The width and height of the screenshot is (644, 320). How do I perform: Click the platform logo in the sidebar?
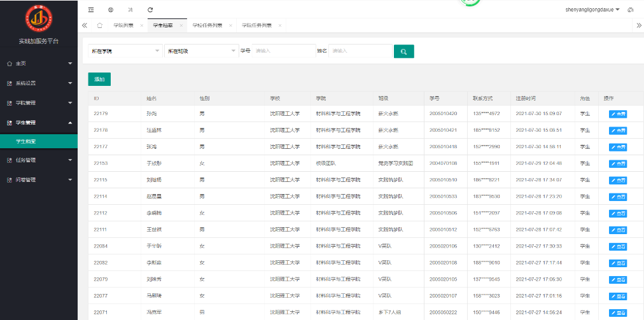pyautogui.click(x=39, y=19)
